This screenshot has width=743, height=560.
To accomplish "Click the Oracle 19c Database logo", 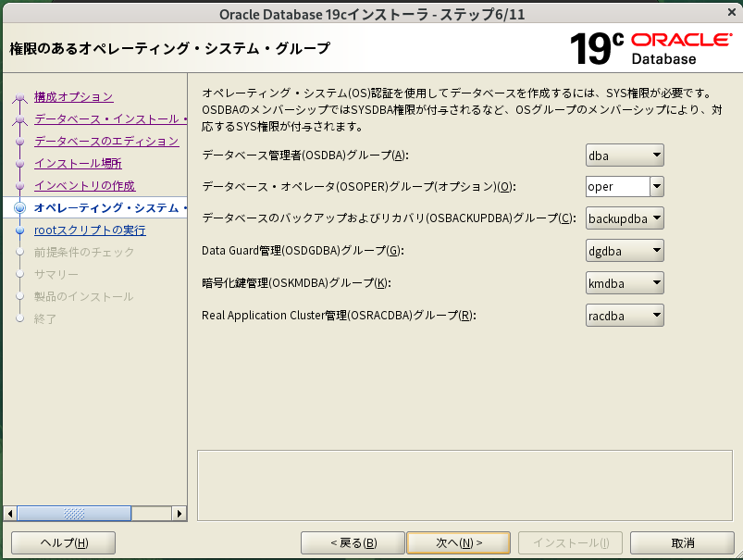I will pyautogui.click(x=650, y=48).
